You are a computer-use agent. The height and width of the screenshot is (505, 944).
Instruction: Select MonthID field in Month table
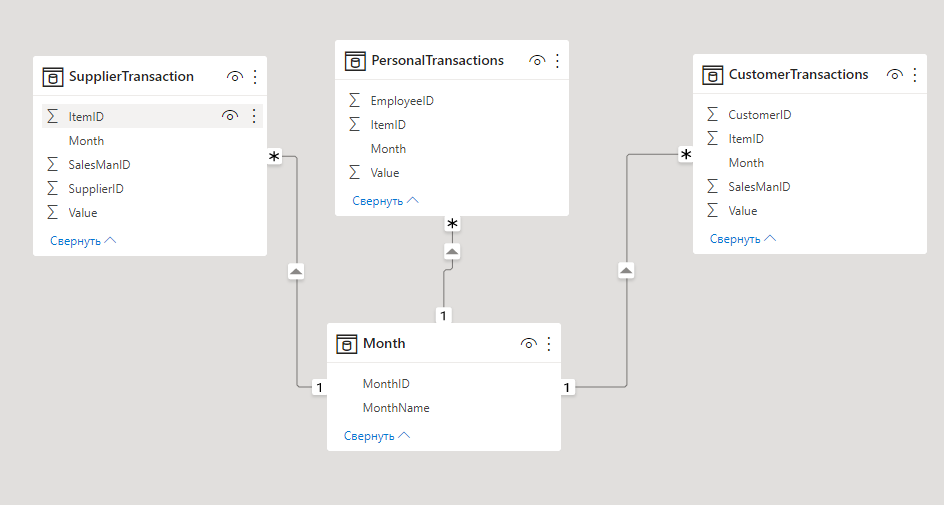point(386,384)
